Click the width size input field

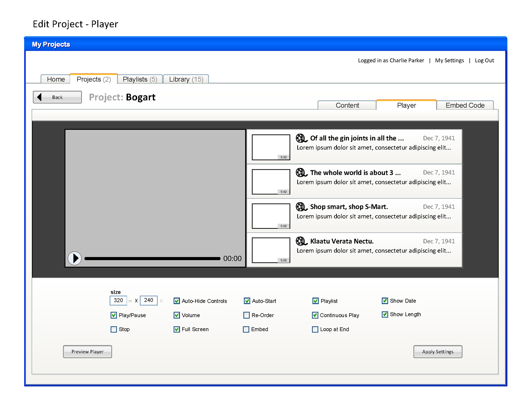tap(118, 300)
